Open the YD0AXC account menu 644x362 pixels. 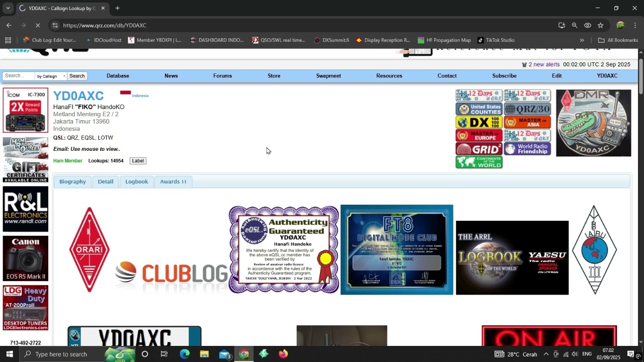607,76
